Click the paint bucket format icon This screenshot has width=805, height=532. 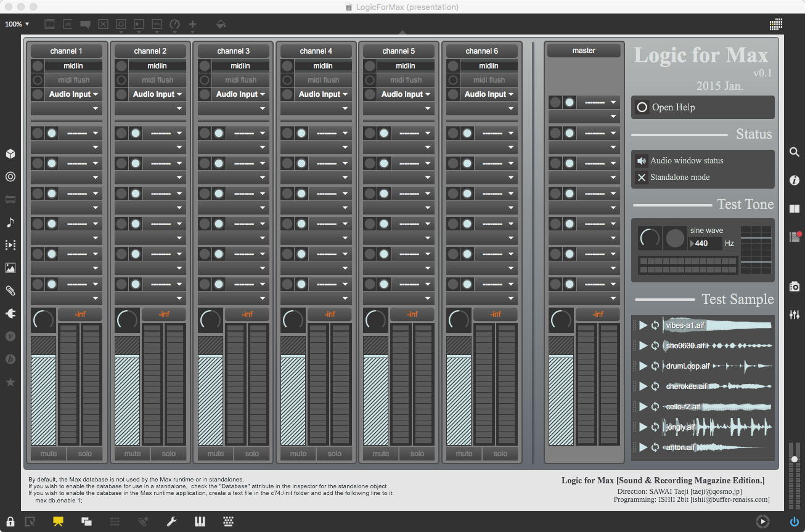click(x=221, y=25)
